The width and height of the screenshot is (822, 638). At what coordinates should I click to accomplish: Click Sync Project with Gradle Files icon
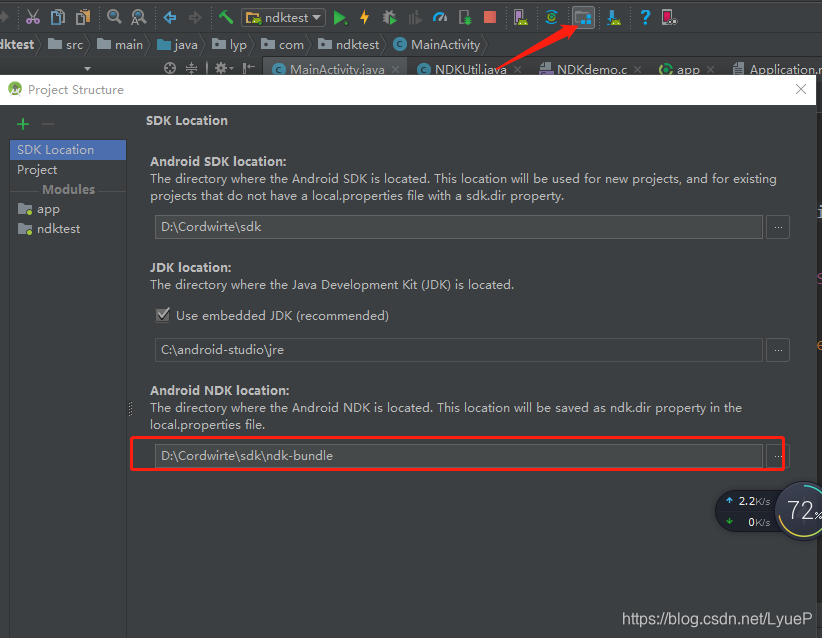[x=551, y=17]
